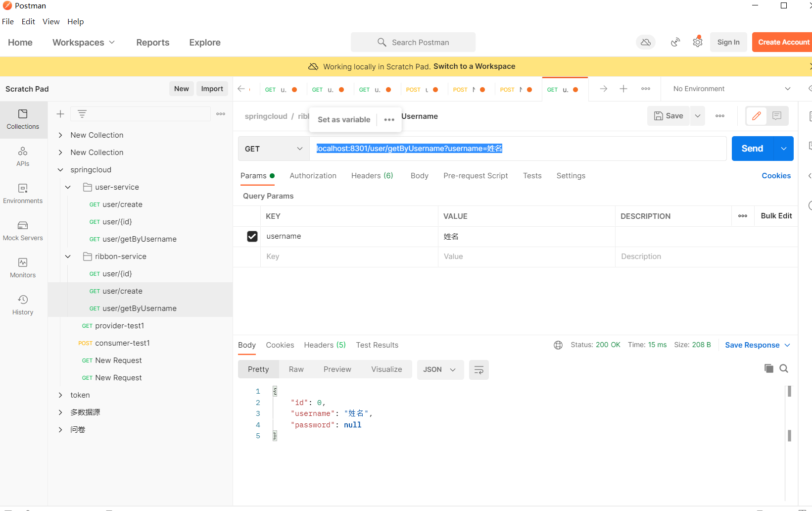Open the Help menu
The image size is (812, 511).
click(76, 22)
